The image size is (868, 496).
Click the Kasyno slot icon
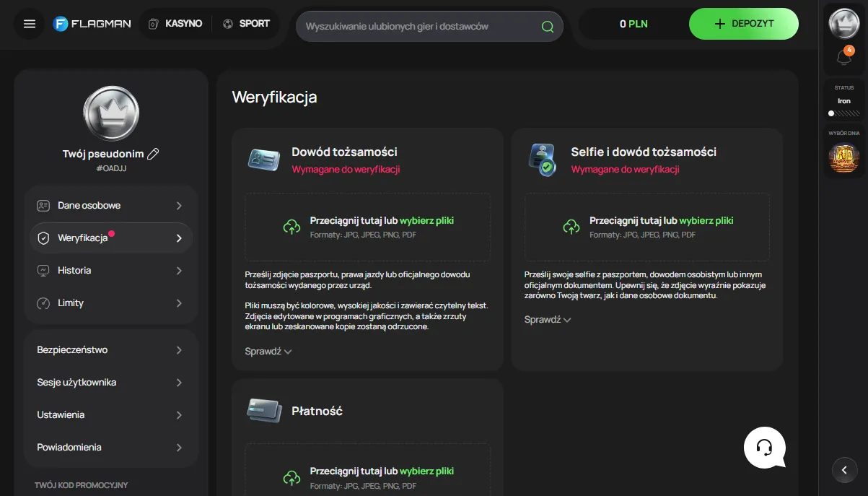[x=153, y=24]
